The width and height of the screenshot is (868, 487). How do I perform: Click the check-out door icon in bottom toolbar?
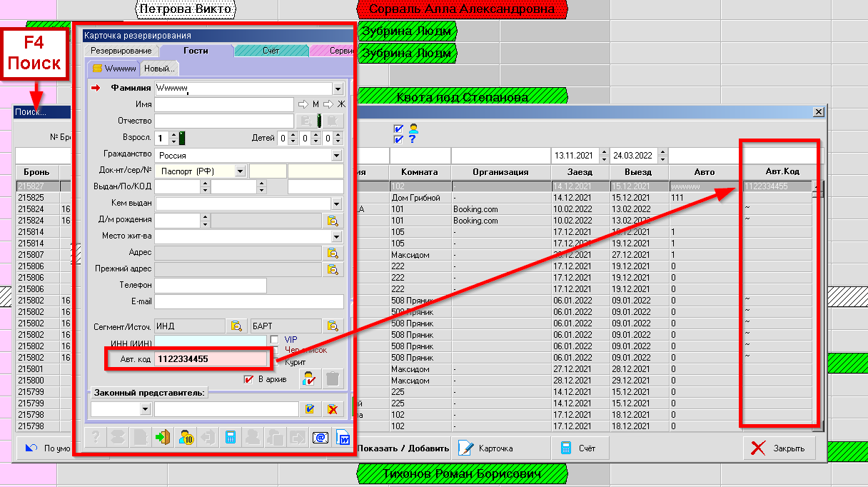click(164, 437)
